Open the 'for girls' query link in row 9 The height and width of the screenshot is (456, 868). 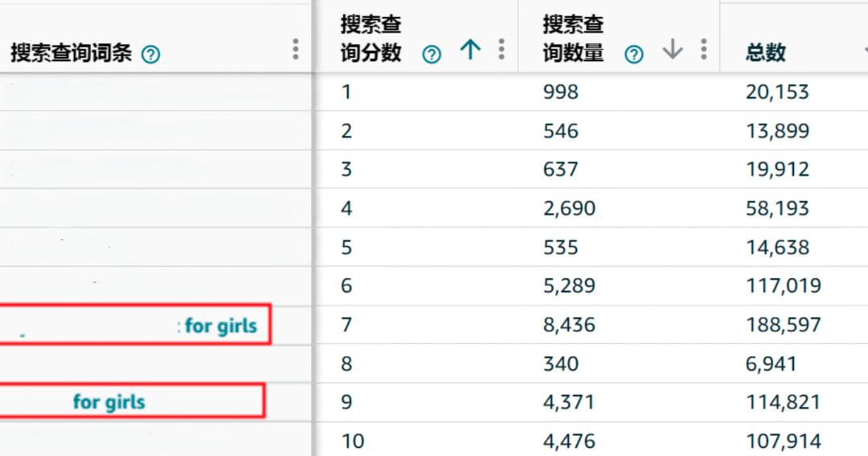click(x=109, y=402)
